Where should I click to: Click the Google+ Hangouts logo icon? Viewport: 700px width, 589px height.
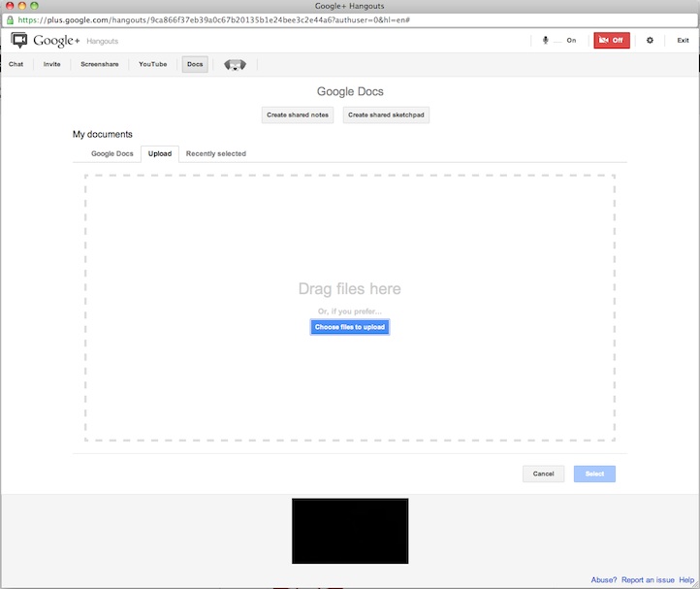18,40
